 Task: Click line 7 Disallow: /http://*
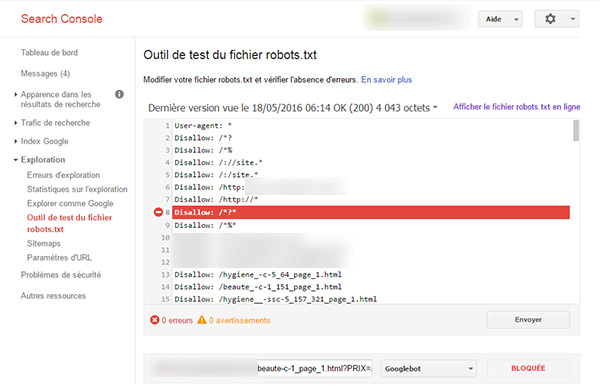click(216, 199)
